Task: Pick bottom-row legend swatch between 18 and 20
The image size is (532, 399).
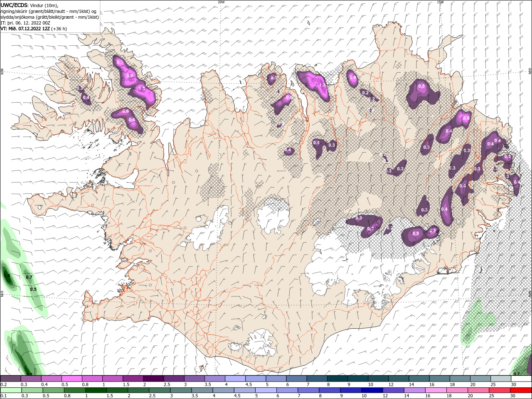Action: click(456, 390)
